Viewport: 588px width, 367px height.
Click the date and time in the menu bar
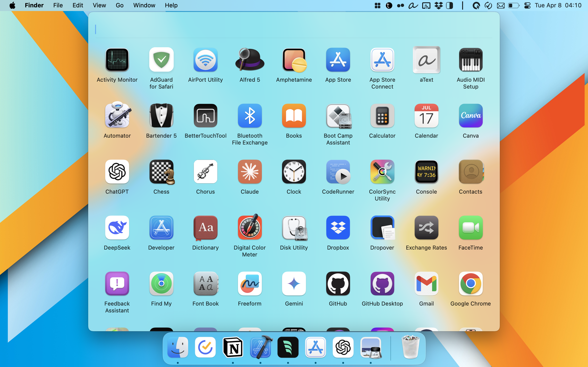[558, 5]
